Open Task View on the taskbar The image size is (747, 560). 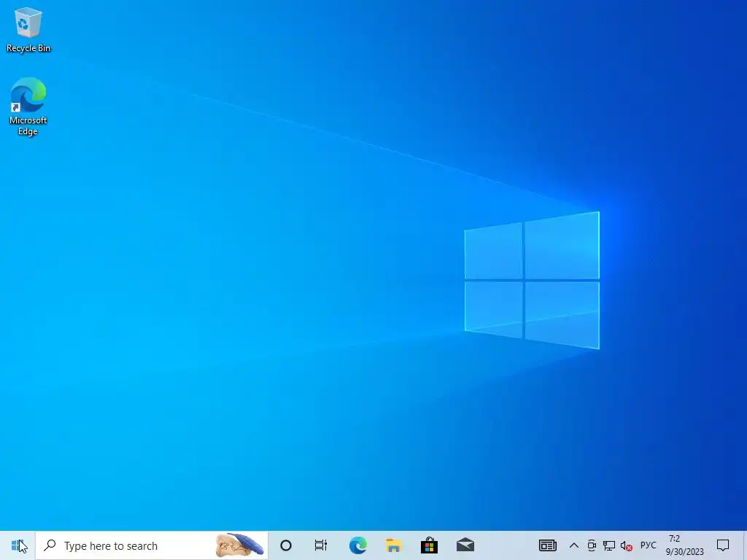tap(321, 545)
